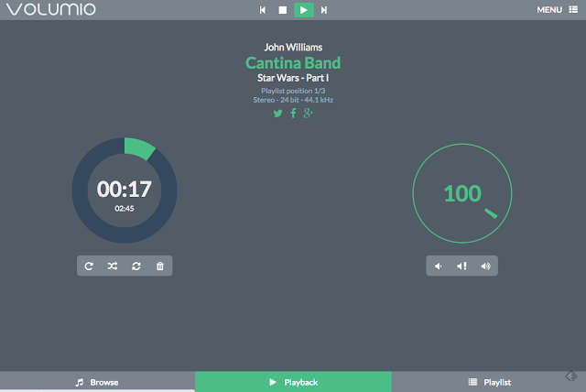Image resolution: width=586 pixels, height=392 pixels.
Task: Click the Cantina Band song title
Action: [x=293, y=63]
